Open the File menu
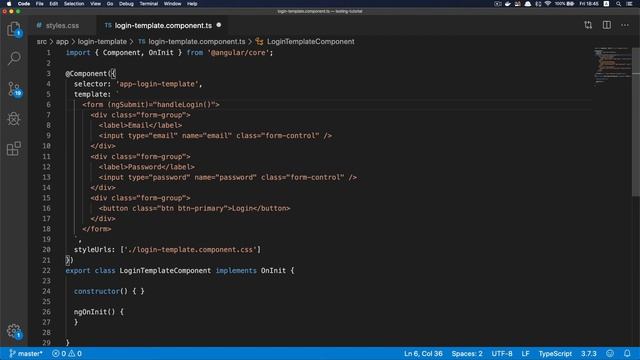The height and width of the screenshot is (360, 640). coord(40,4)
